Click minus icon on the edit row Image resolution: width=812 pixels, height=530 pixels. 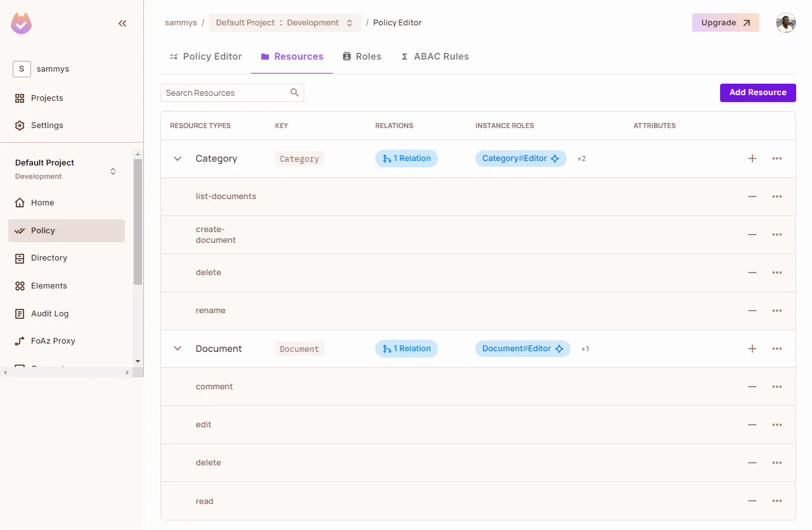tap(752, 425)
